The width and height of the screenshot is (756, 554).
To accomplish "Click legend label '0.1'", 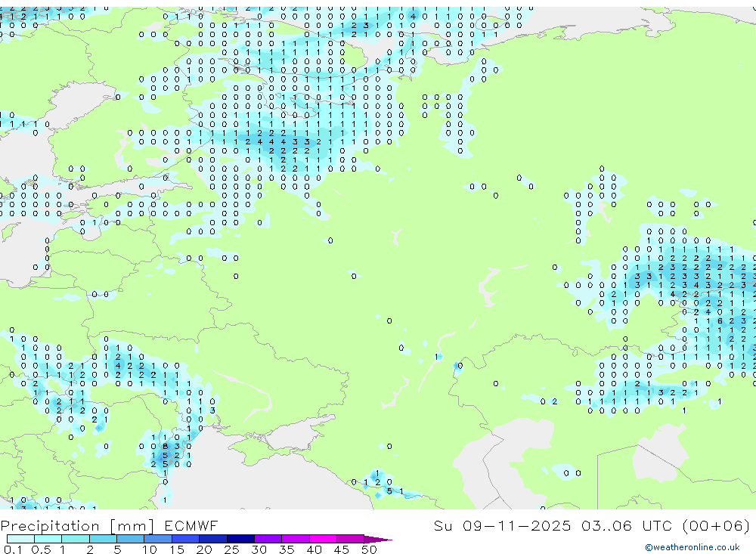I will 13,549.
